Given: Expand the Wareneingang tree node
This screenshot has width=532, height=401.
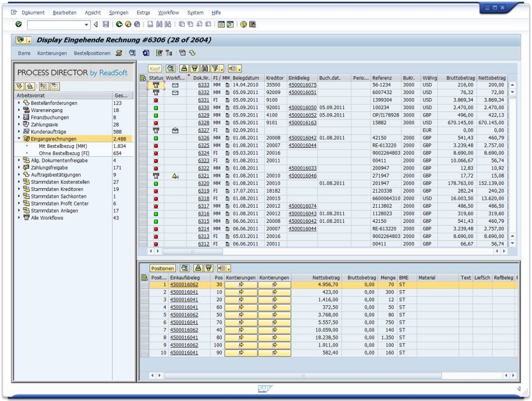Looking at the screenshot, I should pos(19,110).
